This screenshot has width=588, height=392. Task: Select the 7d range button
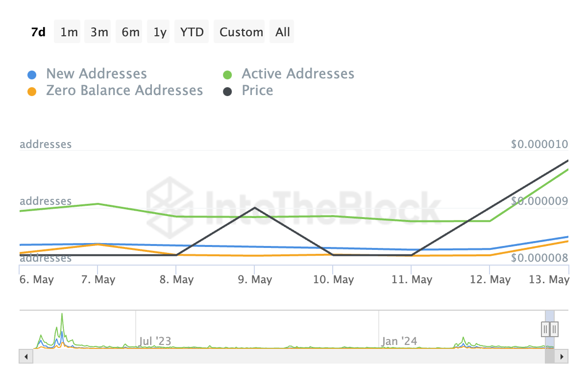[38, 32]
